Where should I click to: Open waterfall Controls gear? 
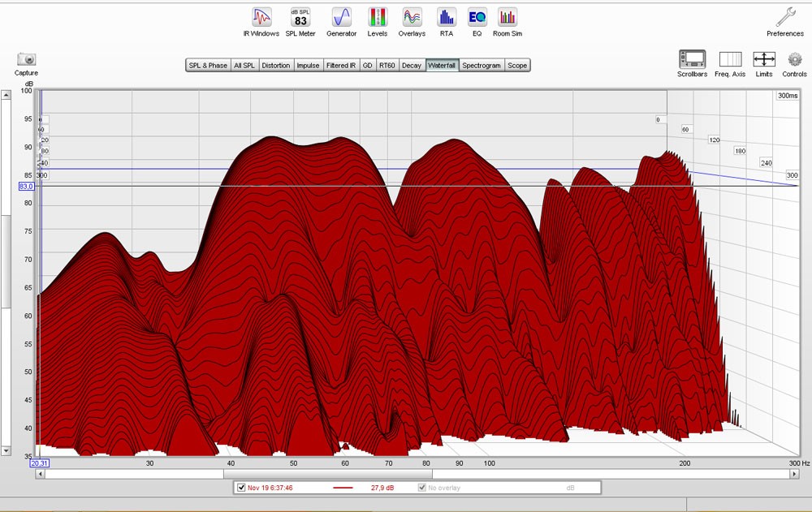coord(794,63)
